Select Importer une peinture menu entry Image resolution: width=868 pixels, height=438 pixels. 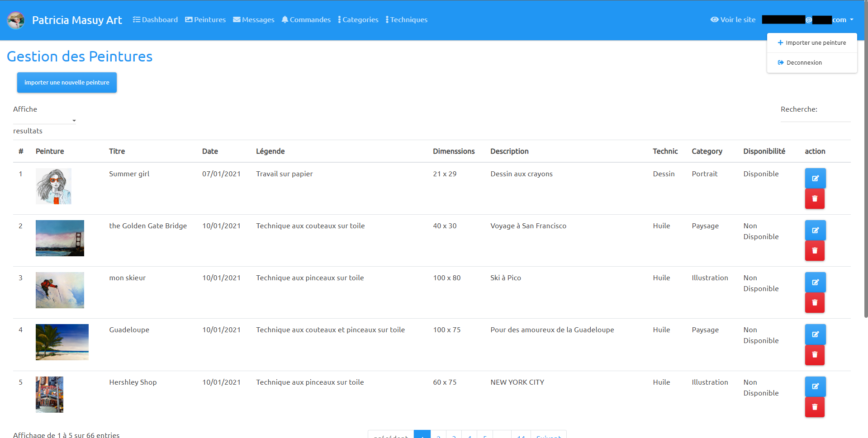coord(811,43)
